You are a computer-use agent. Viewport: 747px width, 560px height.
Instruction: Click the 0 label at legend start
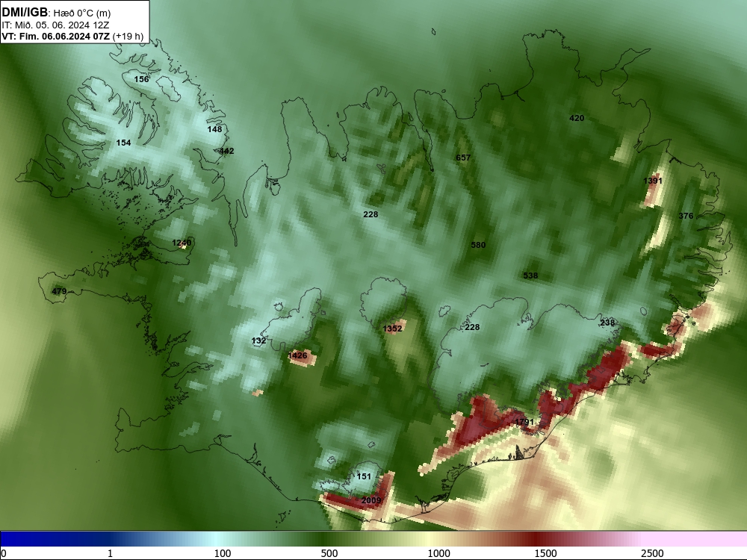4,553
